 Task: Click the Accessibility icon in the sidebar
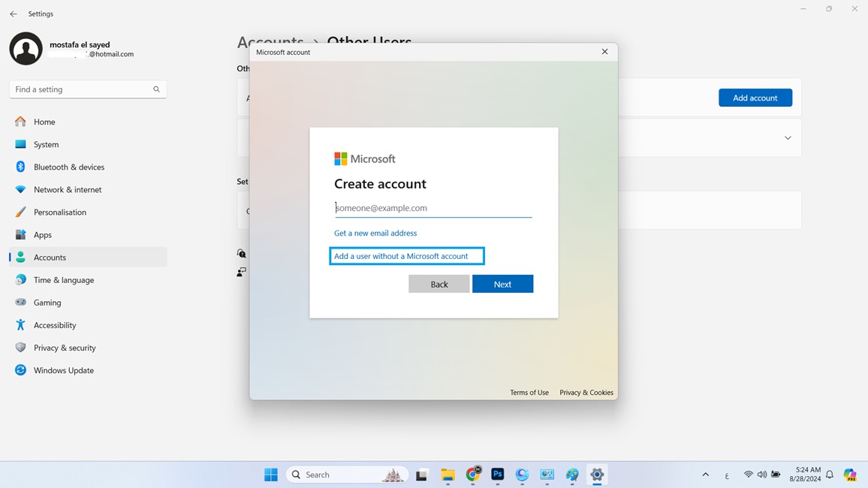pos(20,325)
